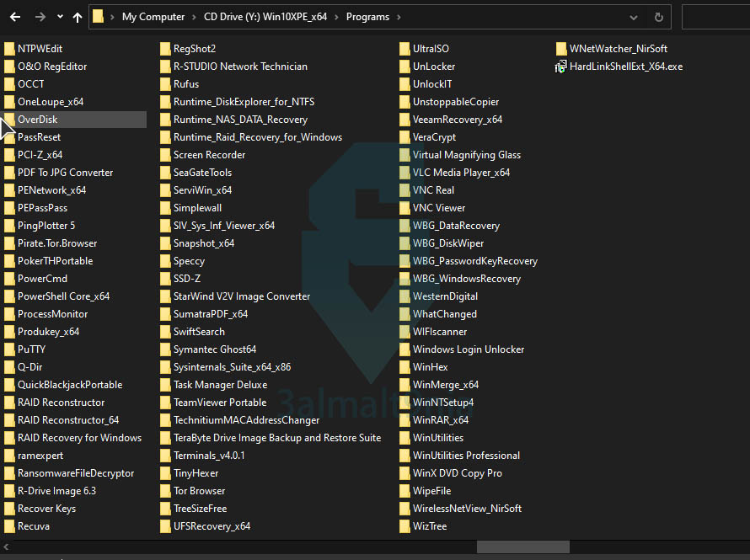This screenshot has height=560, width=750.
Task: Select StarWind V2V Image Converter name
Action: [242, 296]
